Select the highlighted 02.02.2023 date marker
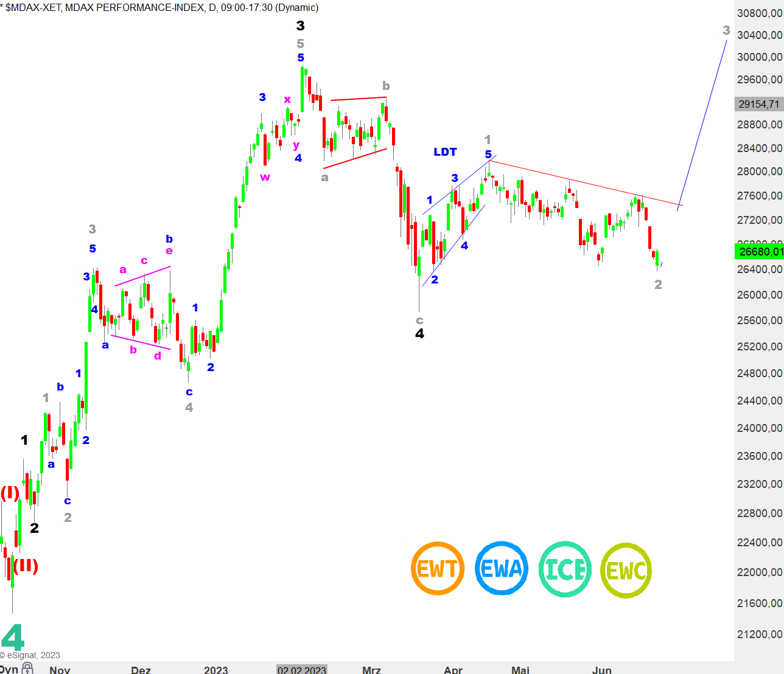Screen dimensions: 784x674 [x=302, y=670]
